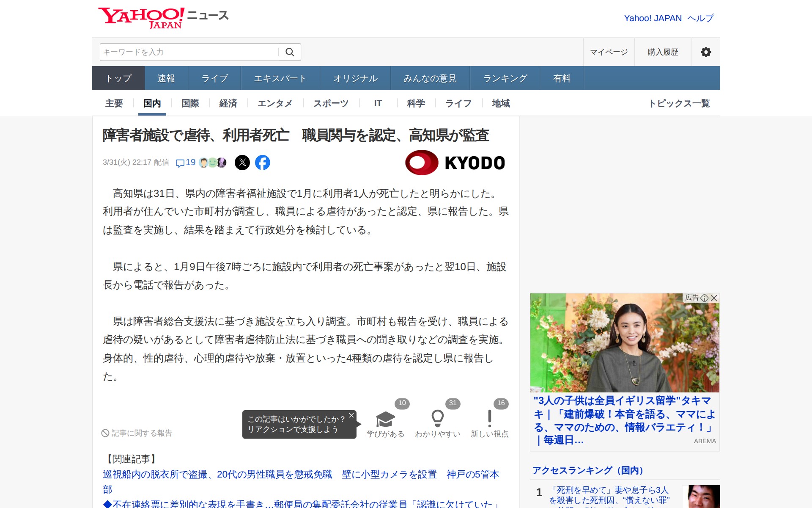Click the search magnifier icon

(290, 52)
